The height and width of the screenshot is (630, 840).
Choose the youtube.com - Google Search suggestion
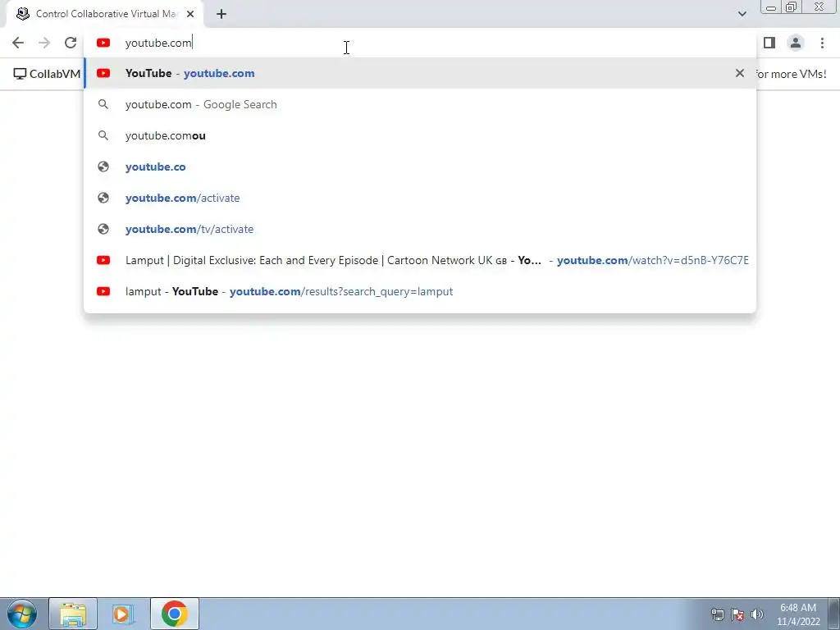tap(420, 104)
